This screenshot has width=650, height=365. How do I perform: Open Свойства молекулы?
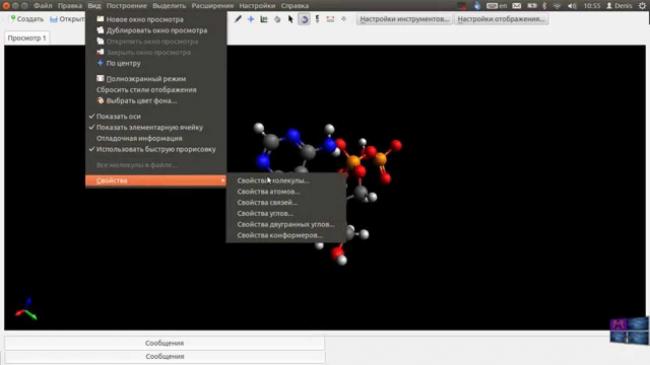coord(286,180)
